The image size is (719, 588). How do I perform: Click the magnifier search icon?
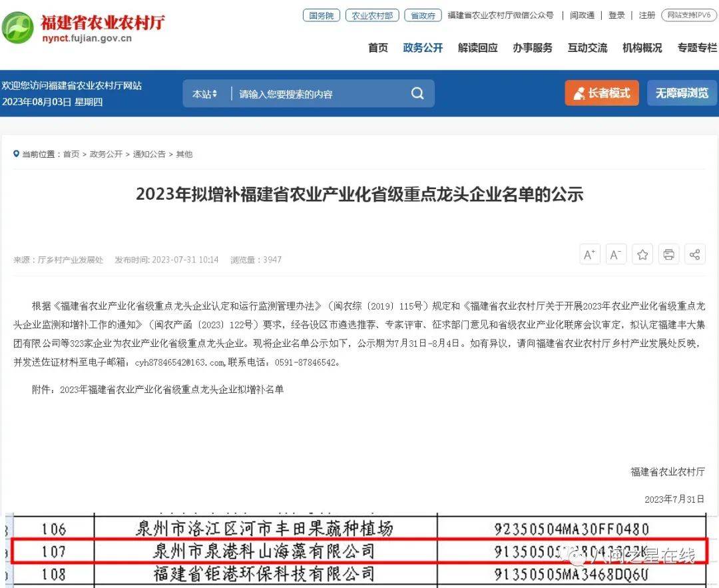pyautogui.click(x=417, y=94)
